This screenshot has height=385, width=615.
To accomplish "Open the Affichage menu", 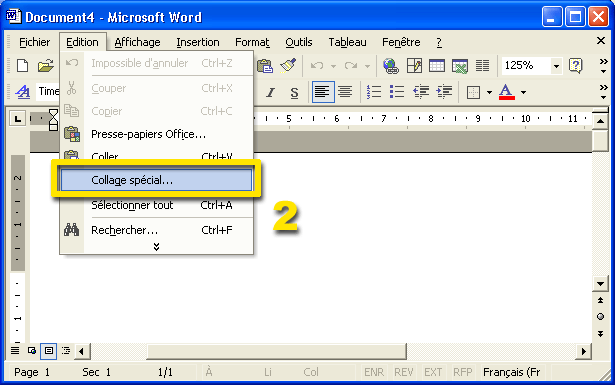I will pos(137,42).
